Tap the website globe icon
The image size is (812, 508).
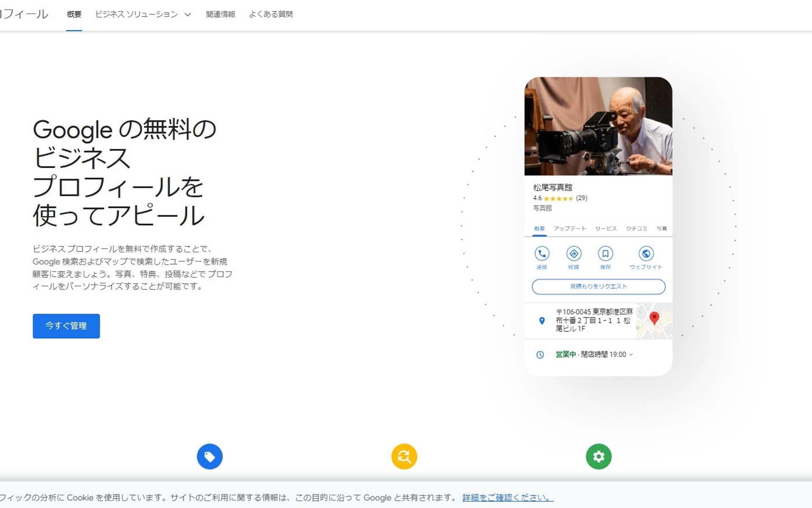coord(646,254)
